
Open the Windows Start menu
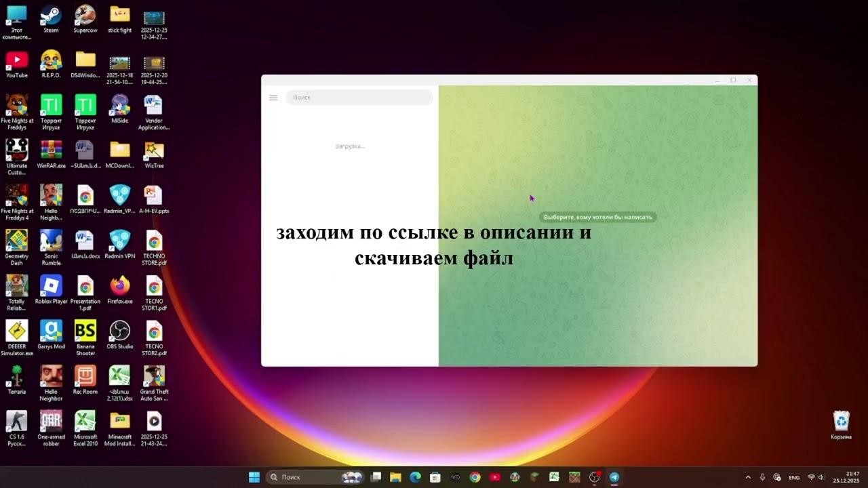(x=254, y=477)
